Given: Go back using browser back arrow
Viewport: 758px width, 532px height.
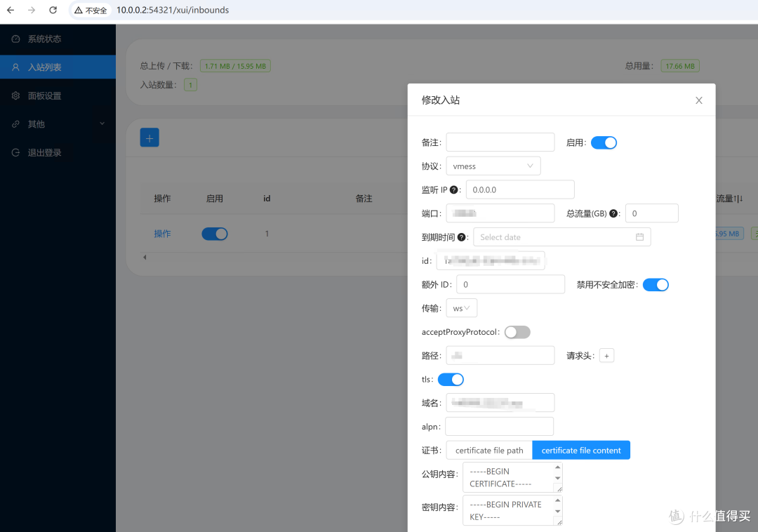Looking at the screenshot, I should [11, 10].
